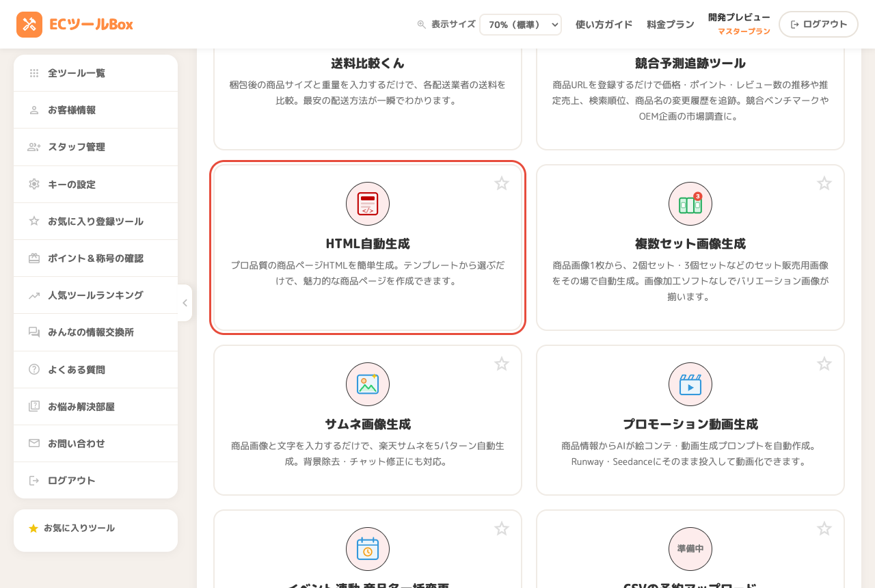The width and height of the screenshot is (875, 588).
Task: Open the 料金プラン link
Action: pos(671,25)
